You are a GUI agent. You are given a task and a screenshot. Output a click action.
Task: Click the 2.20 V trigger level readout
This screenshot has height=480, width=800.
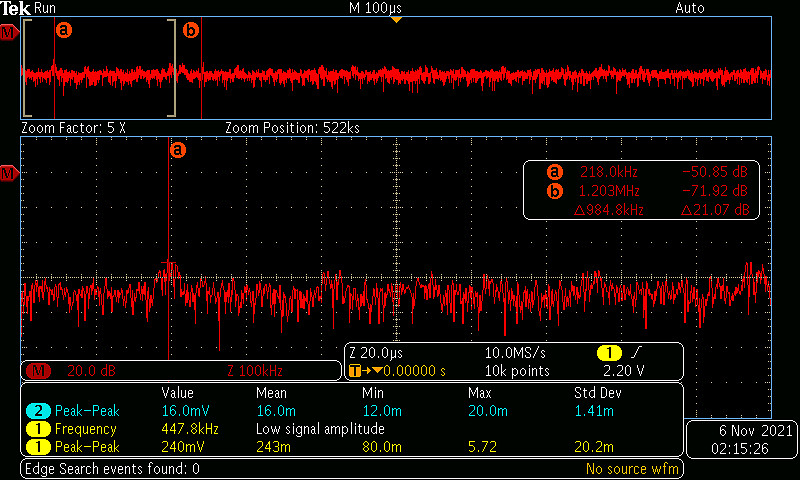[x=623, y=371]
